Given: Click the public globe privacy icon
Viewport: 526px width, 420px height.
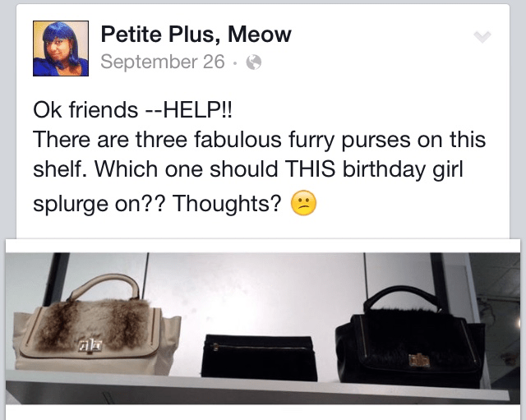Looking at the screenshot, I should [254, 62].
